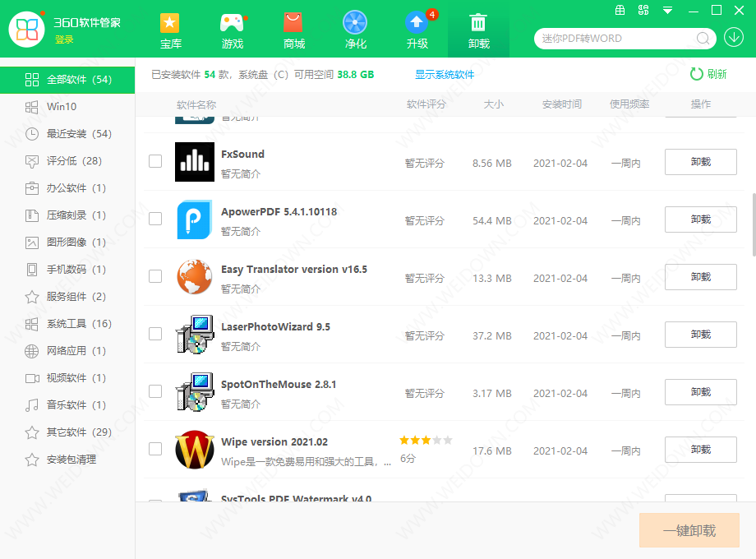Click the Wipe app W icon
756x559 pixels.
(x=194, y=450)
